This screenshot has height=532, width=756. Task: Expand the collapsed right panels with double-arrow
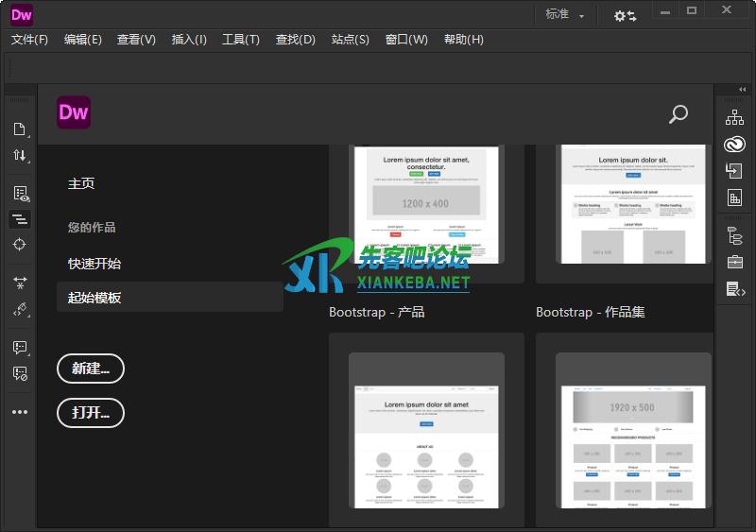(742, 90)
